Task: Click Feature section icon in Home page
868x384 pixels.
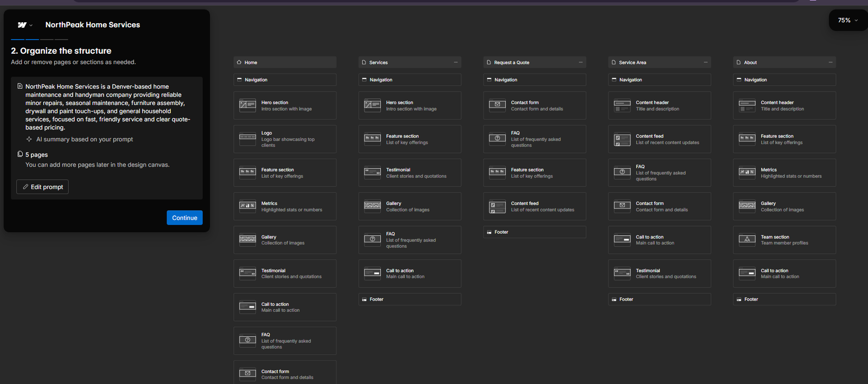Action: (x=247, y=172)
